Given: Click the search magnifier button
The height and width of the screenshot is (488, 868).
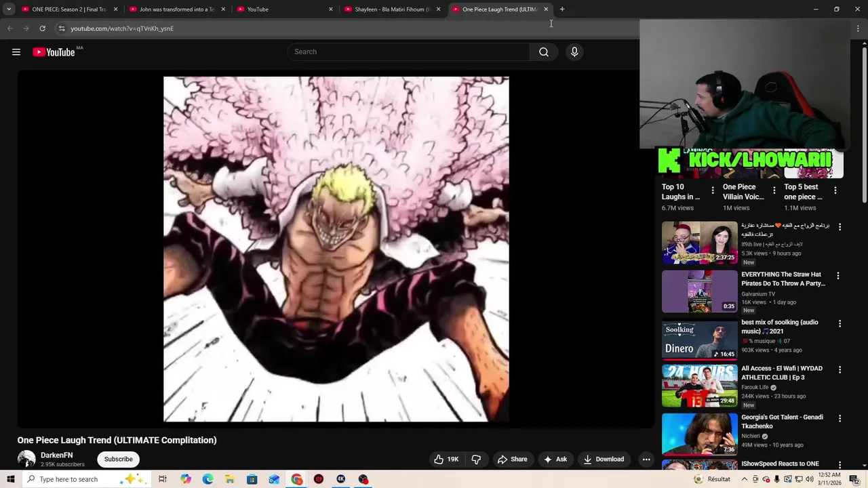Looking at the screenshot, I should tap(543, 52).
